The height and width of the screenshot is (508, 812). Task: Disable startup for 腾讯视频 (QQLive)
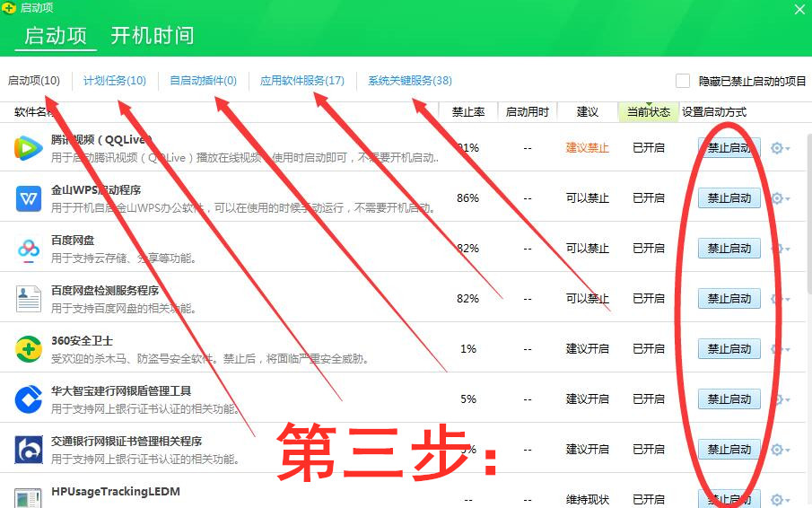[x=729, y=147]
